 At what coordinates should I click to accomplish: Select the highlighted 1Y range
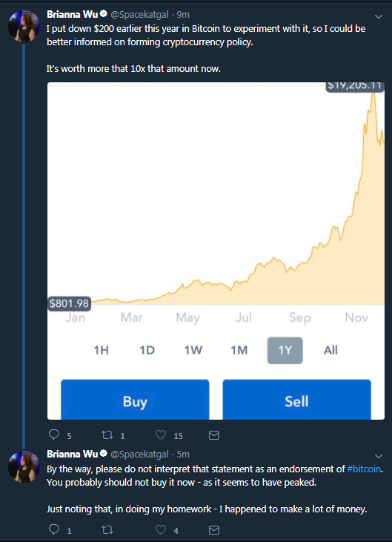click(285, 350)
